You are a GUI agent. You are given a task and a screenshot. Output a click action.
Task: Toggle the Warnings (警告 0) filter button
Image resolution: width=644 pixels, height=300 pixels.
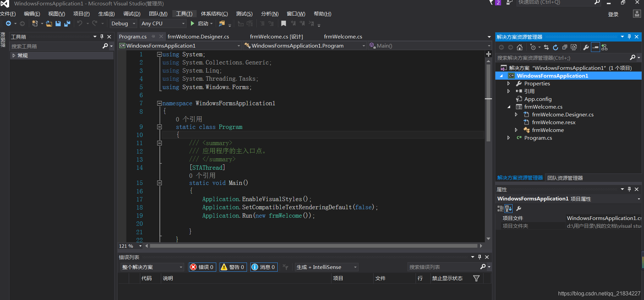pos(233,267)
